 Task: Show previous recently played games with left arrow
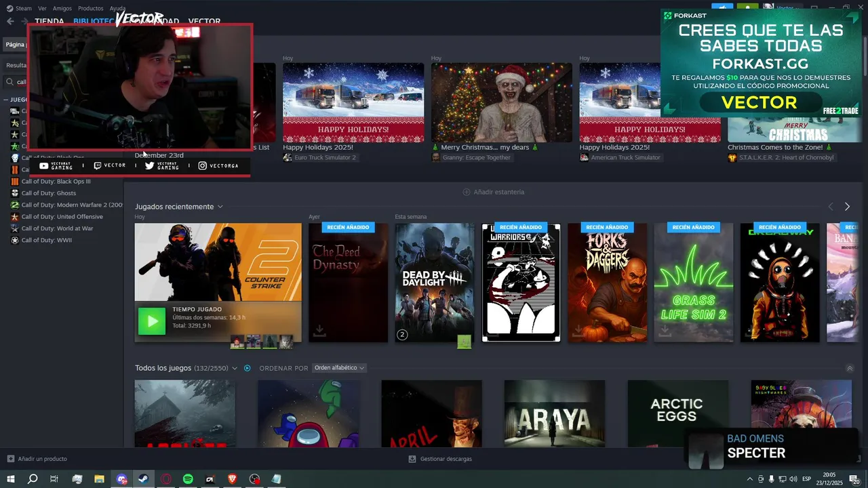[830, 207]
